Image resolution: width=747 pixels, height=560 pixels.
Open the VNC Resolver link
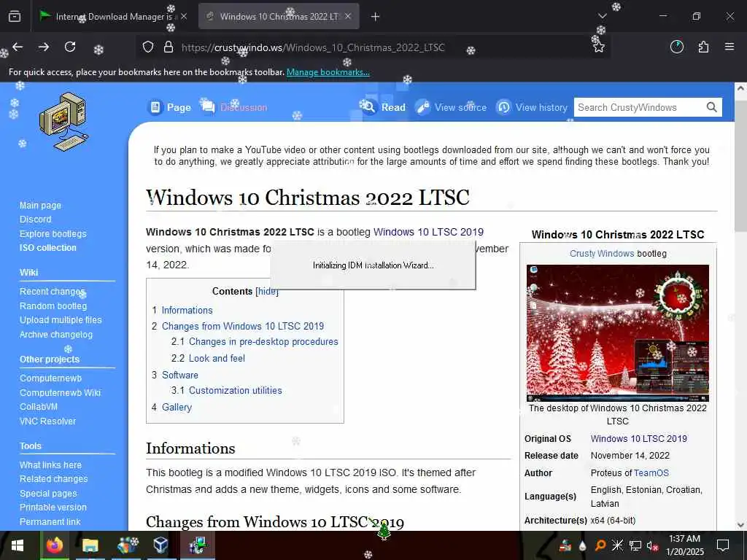click(x=47, y=421)
